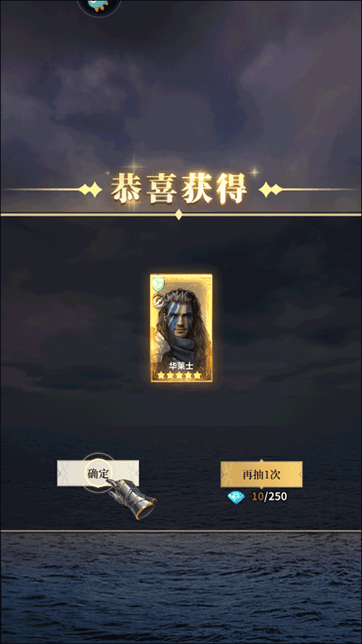
Task: Tap the small diamond on the gold divider
Action: [x=179, y=214]
